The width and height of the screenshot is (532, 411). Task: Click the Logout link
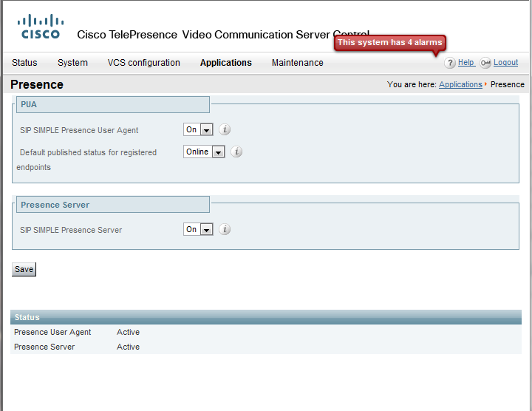click(505, 62)
